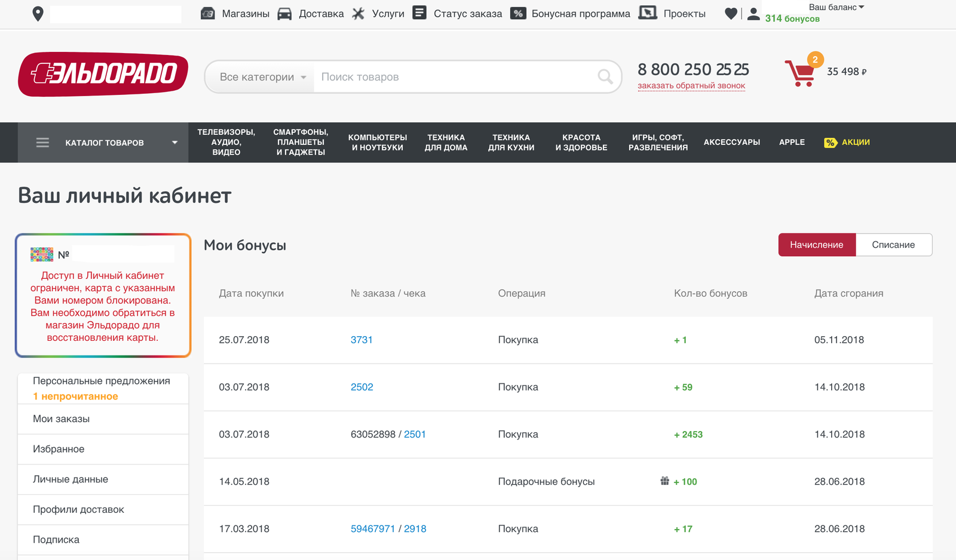Open the Все категории dropdown

[260, 77]
